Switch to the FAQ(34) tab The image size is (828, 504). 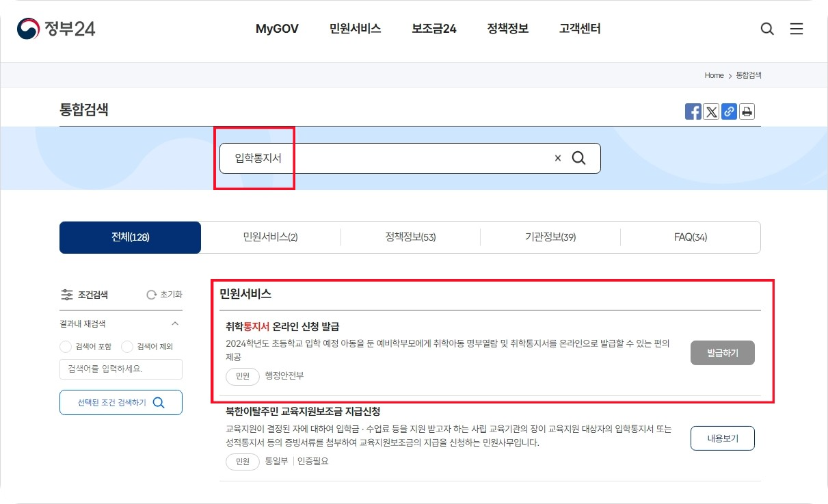point(691,237)
